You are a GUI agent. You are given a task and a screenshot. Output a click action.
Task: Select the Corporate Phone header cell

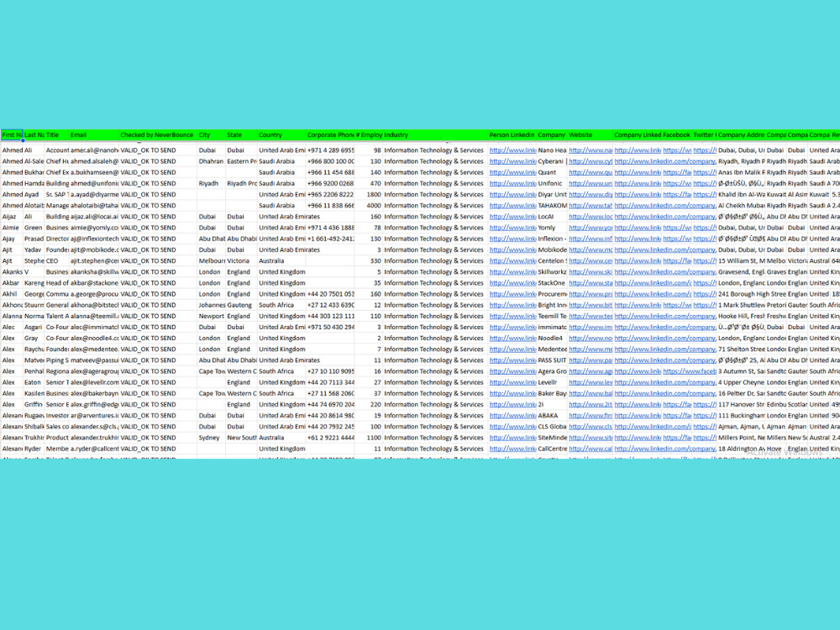point(330,135)
